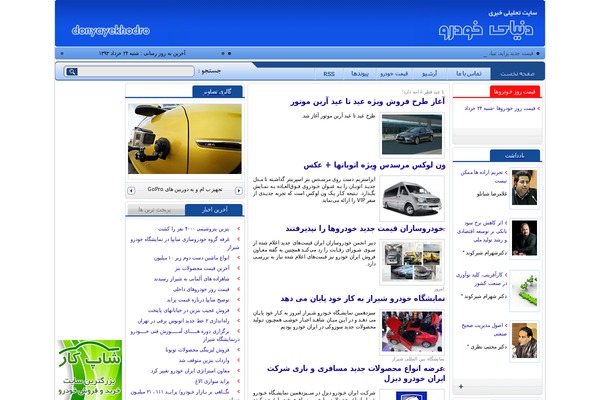Click the green شاپ کار advertisement banner
This screenshot has height=400, width=600.
coord(90,370)
